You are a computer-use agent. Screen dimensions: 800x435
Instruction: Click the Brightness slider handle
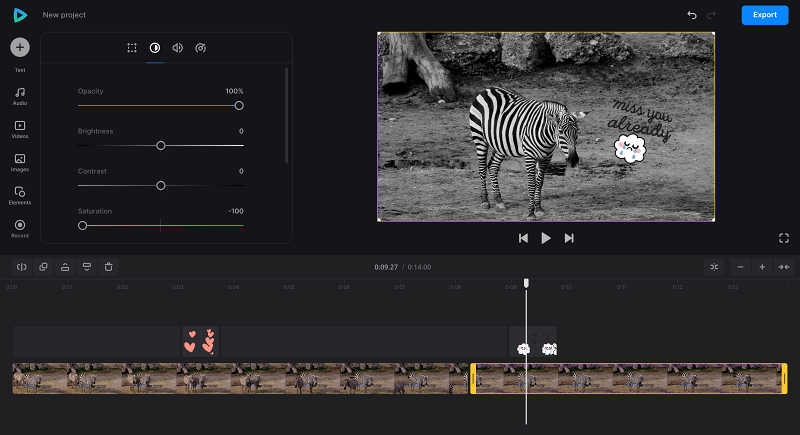(x=161, y=146)
